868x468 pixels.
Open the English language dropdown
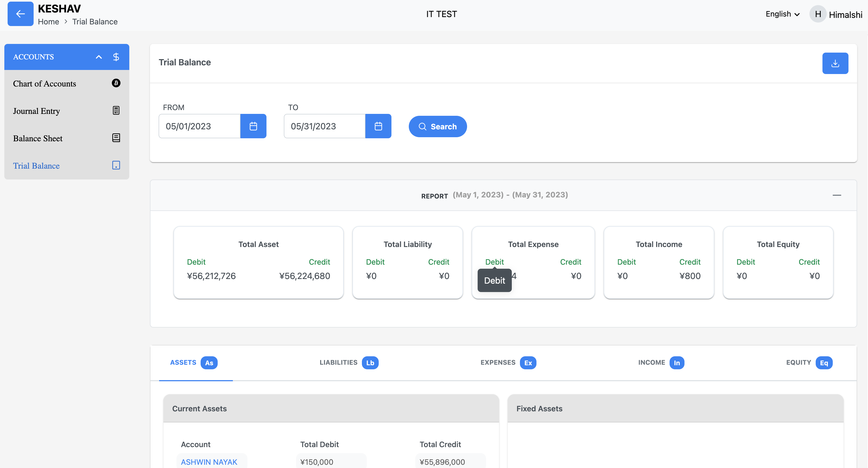(x=782, y=14)
